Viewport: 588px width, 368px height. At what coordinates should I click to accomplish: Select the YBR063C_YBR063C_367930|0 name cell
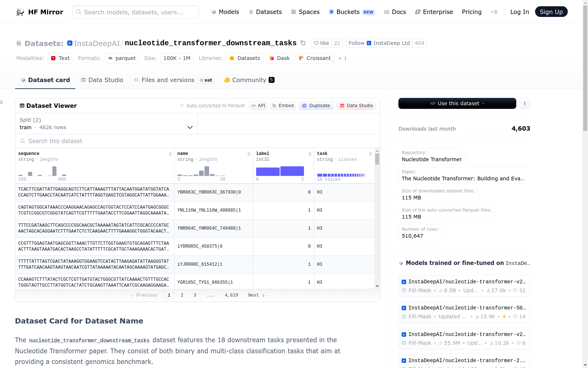coord(214,192)
